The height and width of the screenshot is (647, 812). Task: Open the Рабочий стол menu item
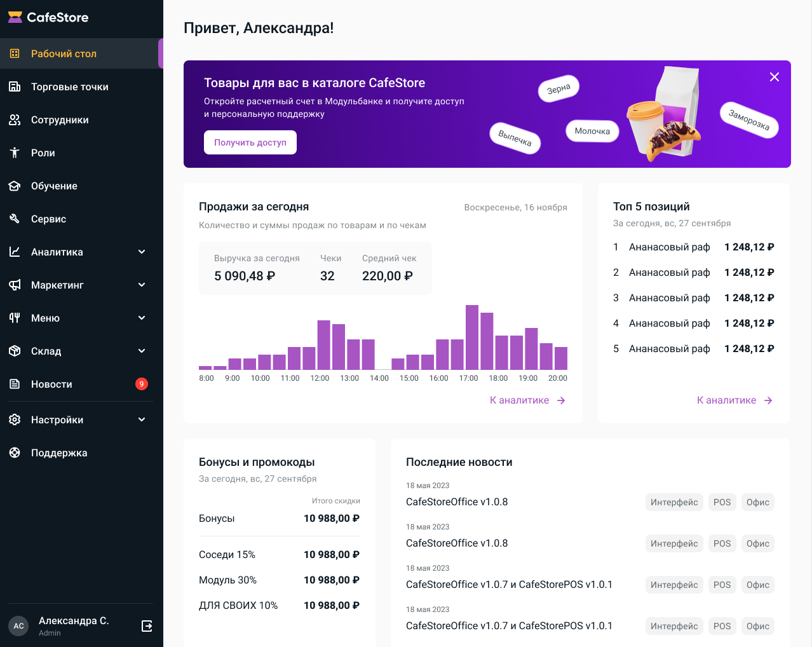(x=81, y=53)
